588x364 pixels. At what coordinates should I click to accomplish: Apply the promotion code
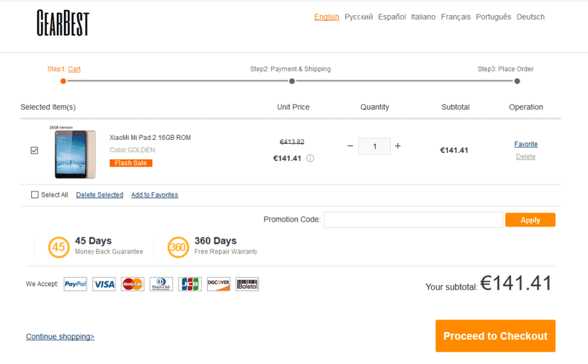(x=531, y=220)
